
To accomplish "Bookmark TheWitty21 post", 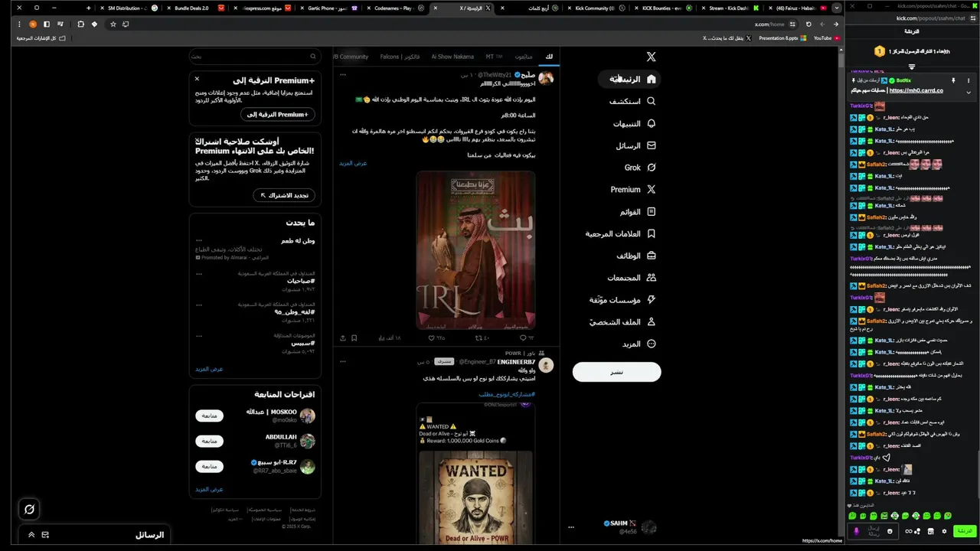I will click(x=356, y=337).
